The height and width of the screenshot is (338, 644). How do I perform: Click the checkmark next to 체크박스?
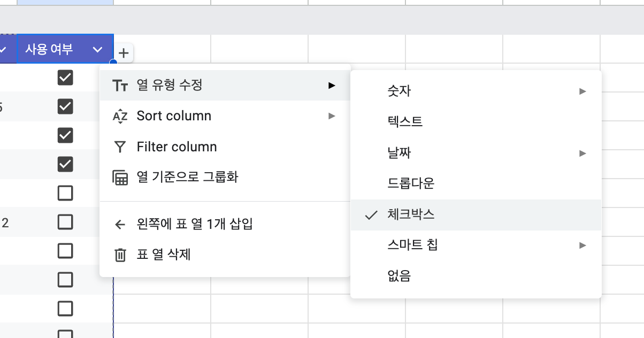(371, 215)
